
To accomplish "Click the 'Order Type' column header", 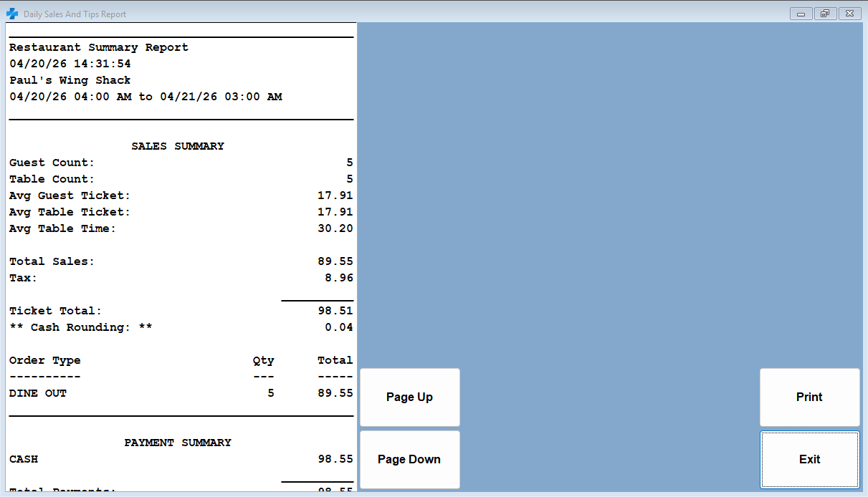I will (x=44, y=360).
